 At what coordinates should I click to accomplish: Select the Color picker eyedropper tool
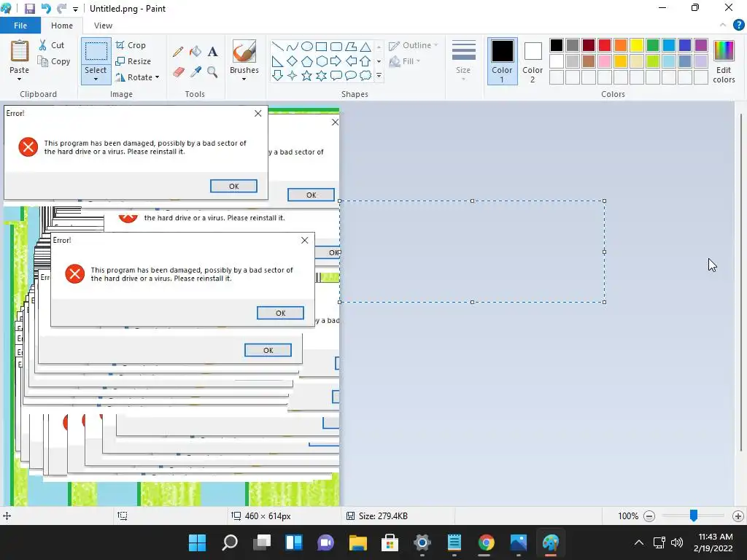pyautogui.click(x=196, y=72)
